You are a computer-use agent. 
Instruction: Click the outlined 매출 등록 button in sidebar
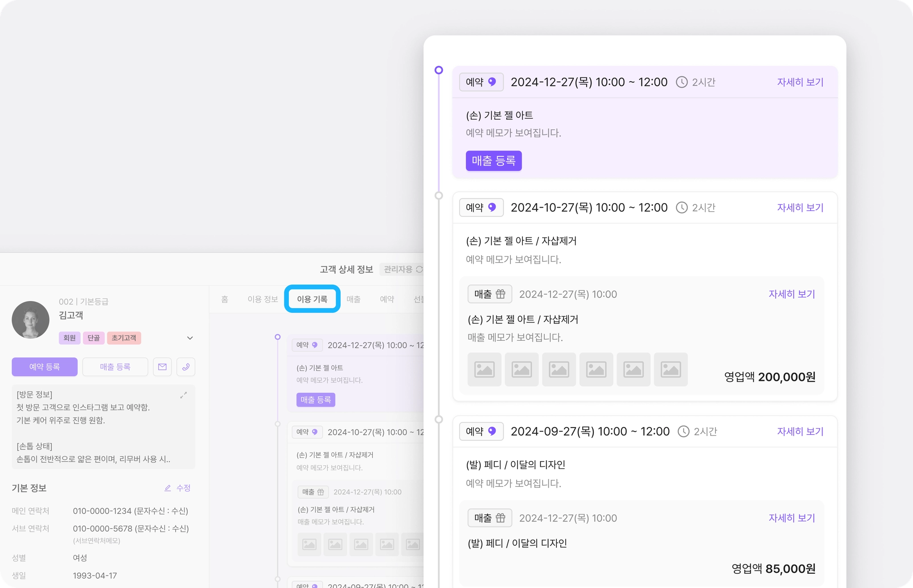click(115, 367)
